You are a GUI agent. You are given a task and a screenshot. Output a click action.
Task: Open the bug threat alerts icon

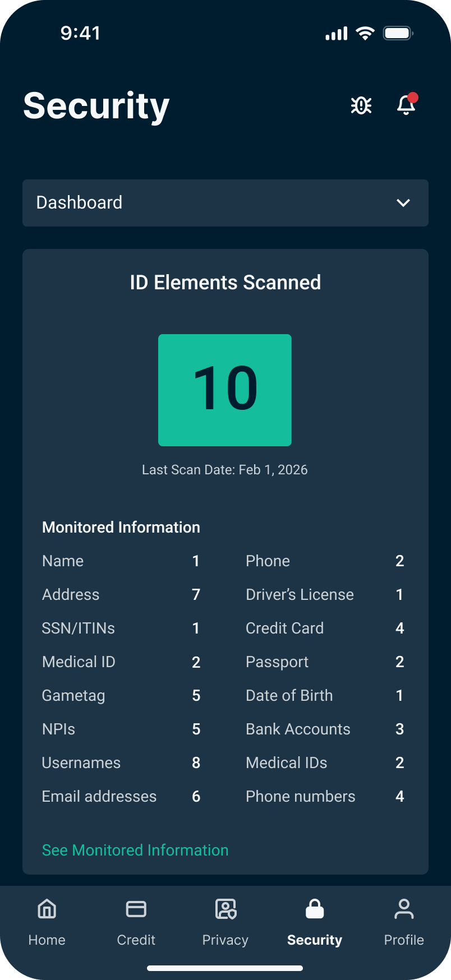point(361,105)
